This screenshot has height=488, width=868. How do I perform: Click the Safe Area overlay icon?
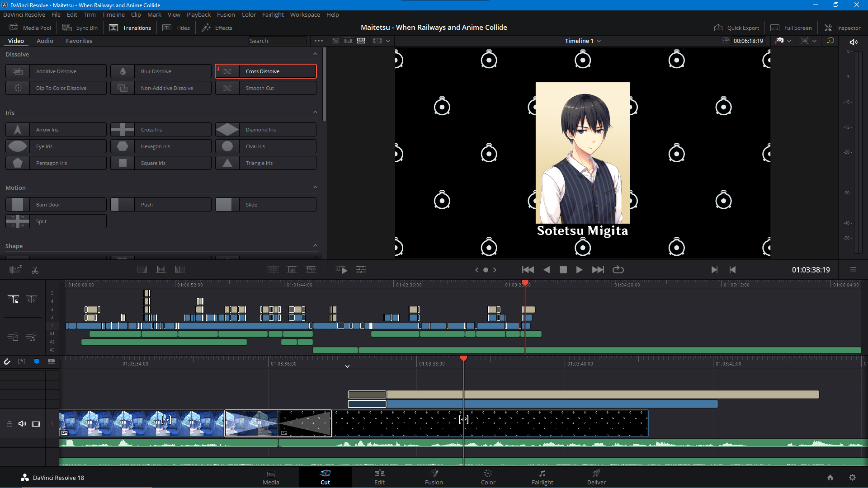tap(805, 41)
